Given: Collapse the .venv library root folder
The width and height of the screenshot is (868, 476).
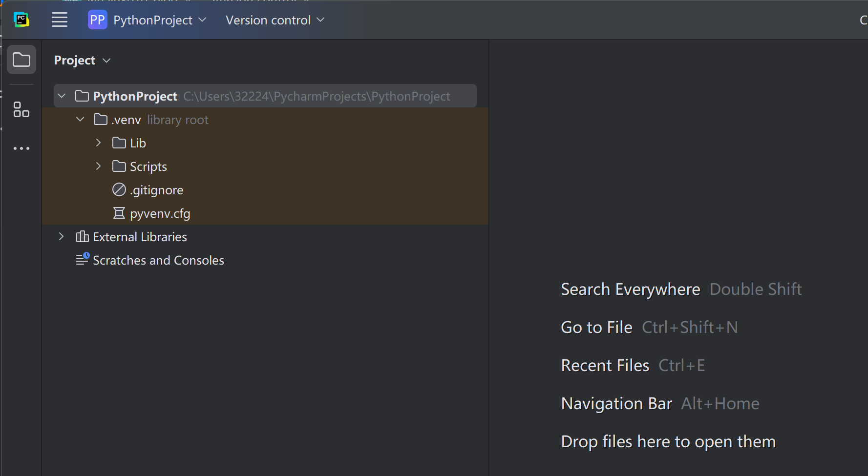Looking at the screenshot, I should (80, 119).
